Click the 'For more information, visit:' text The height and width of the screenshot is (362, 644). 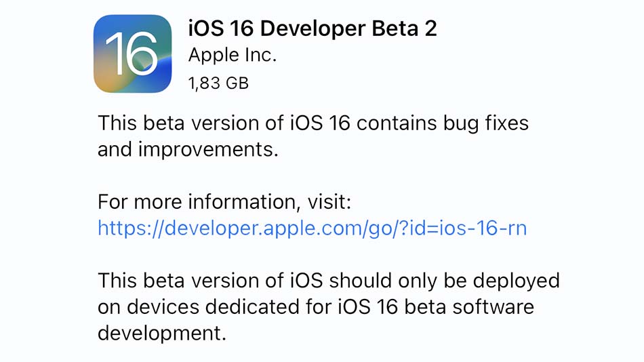pos(224,202)
